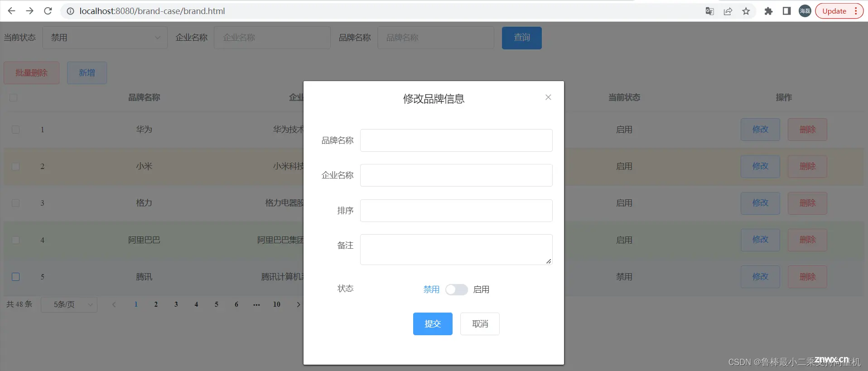This screenshot has height=371, width=868.
Task: Open the 5条/页 page size dropdown
Action: [x=69, y=304]
